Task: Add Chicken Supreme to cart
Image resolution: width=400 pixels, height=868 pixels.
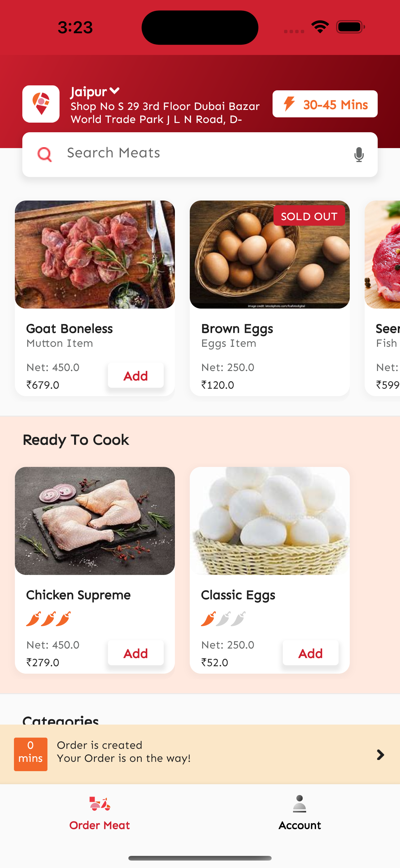Action: [136, 653]
